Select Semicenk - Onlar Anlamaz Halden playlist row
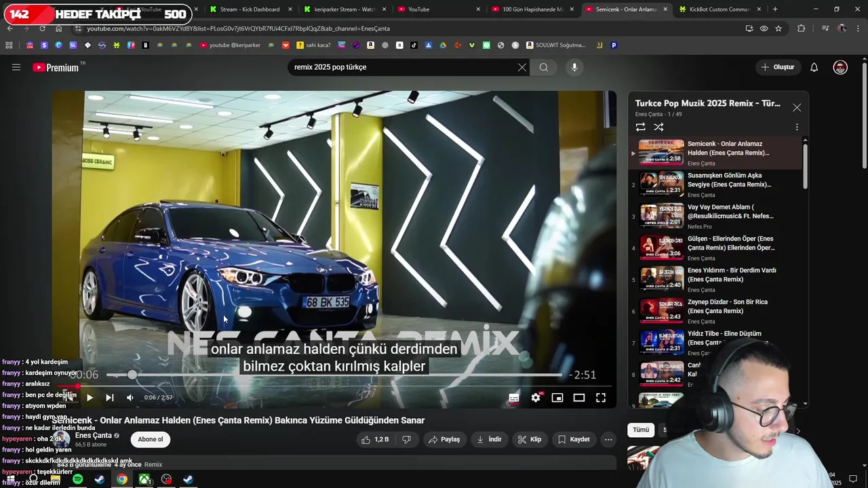 [715, 153]
